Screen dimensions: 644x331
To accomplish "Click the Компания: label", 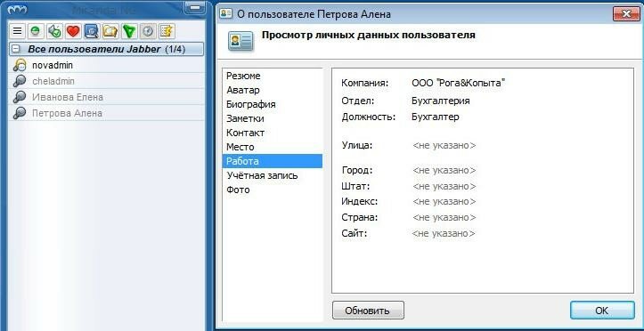I will coord(364,84).
